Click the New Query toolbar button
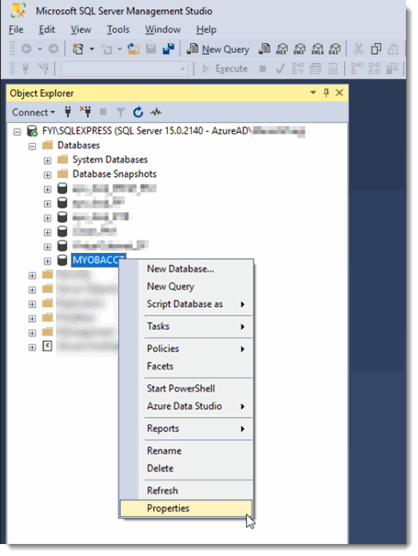Screen dimensions: 418x556 pos(218,49)
